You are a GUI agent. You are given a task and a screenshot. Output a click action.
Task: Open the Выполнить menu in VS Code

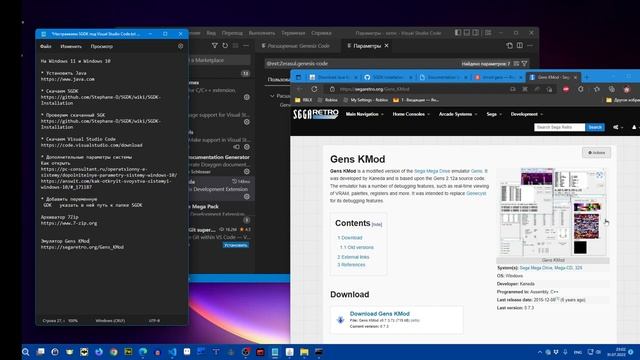[x=262, y=33]
